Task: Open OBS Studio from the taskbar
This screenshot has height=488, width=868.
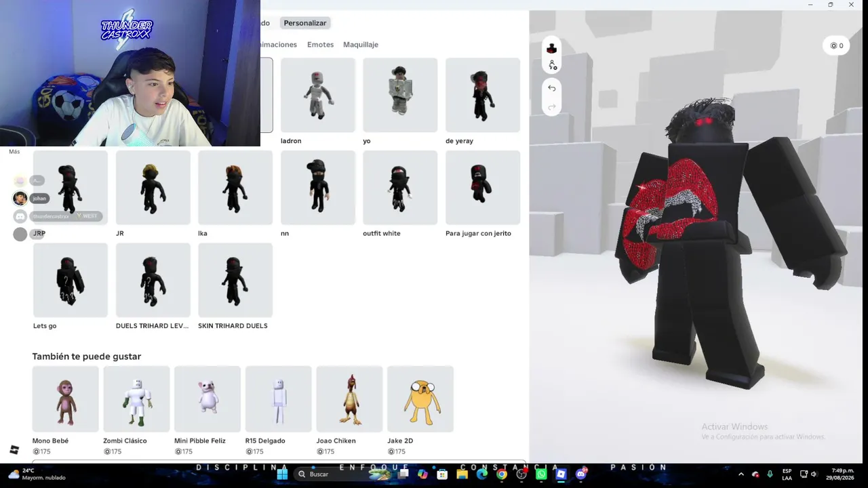Action: 521,474
